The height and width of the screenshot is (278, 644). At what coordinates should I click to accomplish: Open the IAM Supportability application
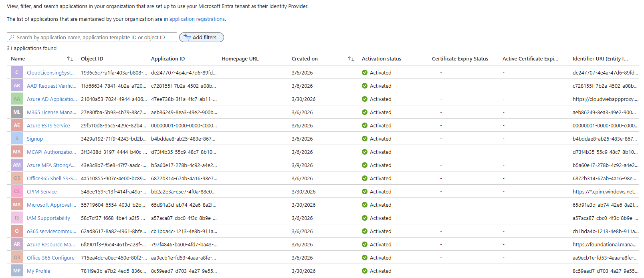pos(48,218)
